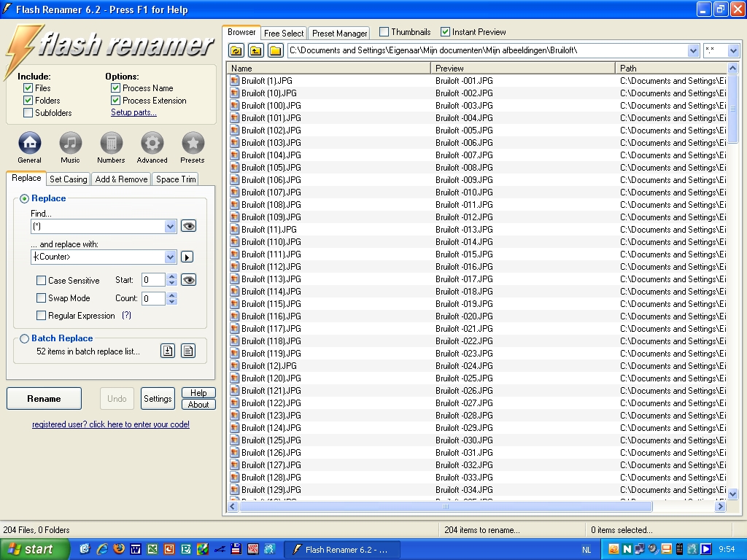
Task: Click the file icon of Bruiloft (100).JPG
Action: coord(234,105)
